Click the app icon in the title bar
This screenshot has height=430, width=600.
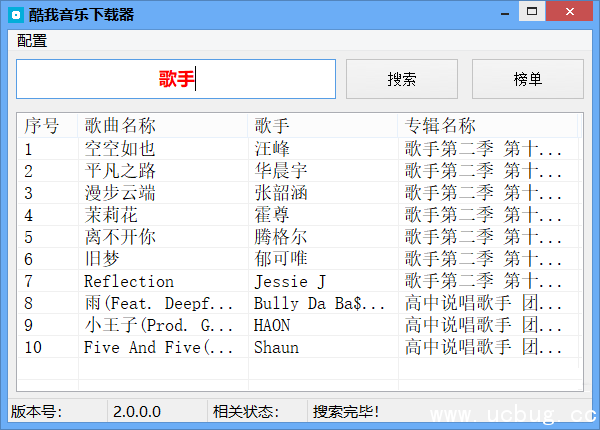[x=16, y=14]
